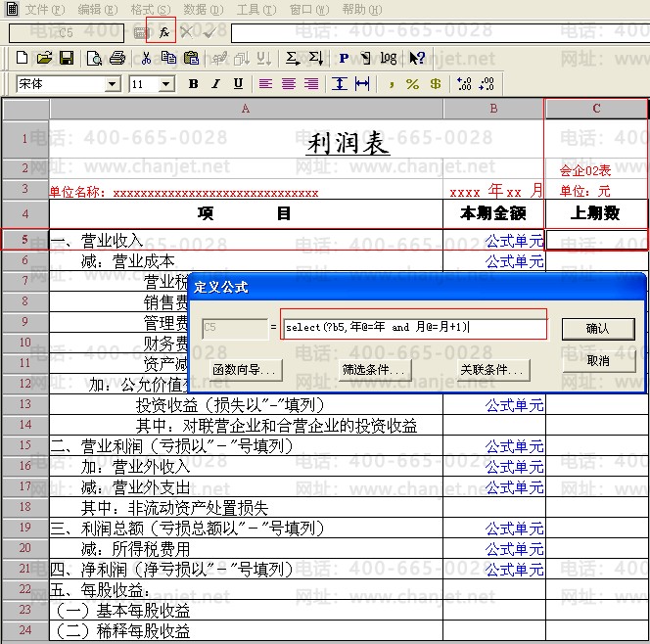This screenshot has height=644, width=650.
Task: Open the 格式 menu
Action: point(149,10)
